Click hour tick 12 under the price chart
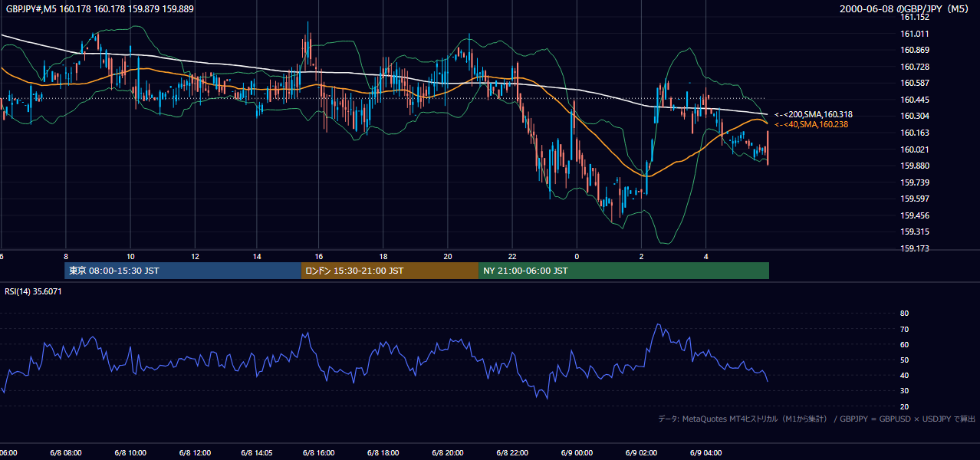The height and width of the screenshot is (460, 980). tap(195, 257)
